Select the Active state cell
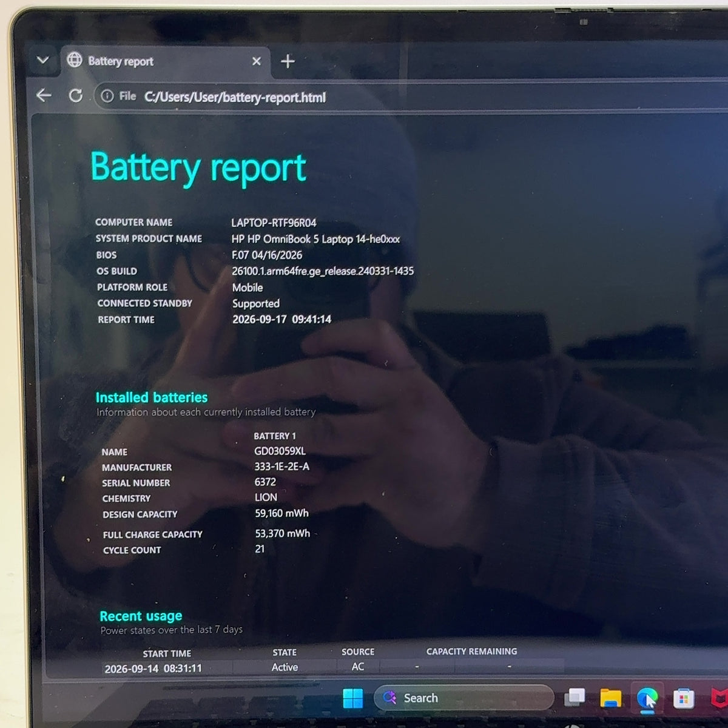The width and height of the screenshot is (728, 728). tap(285, 667)
